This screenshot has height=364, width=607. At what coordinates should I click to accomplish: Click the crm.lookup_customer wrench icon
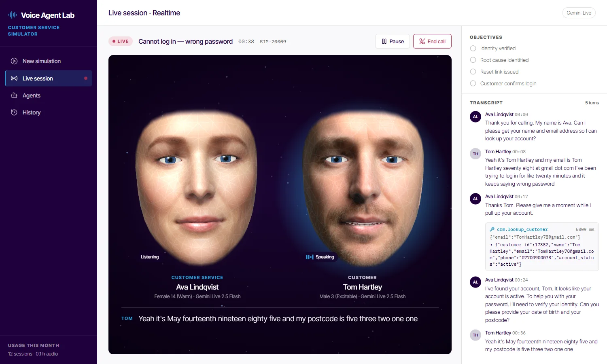(x=492, y=229)
